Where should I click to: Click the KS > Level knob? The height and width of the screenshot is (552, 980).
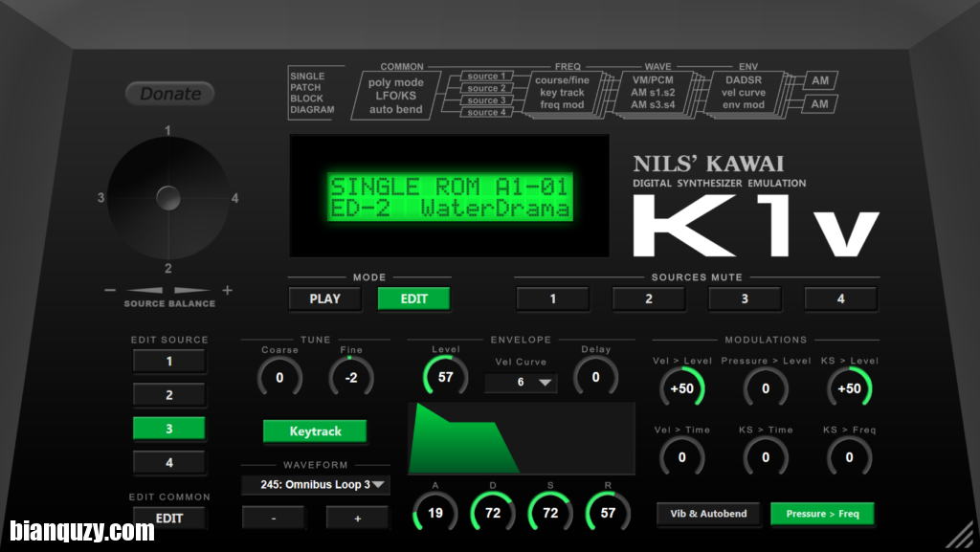[x=850, y=388]
